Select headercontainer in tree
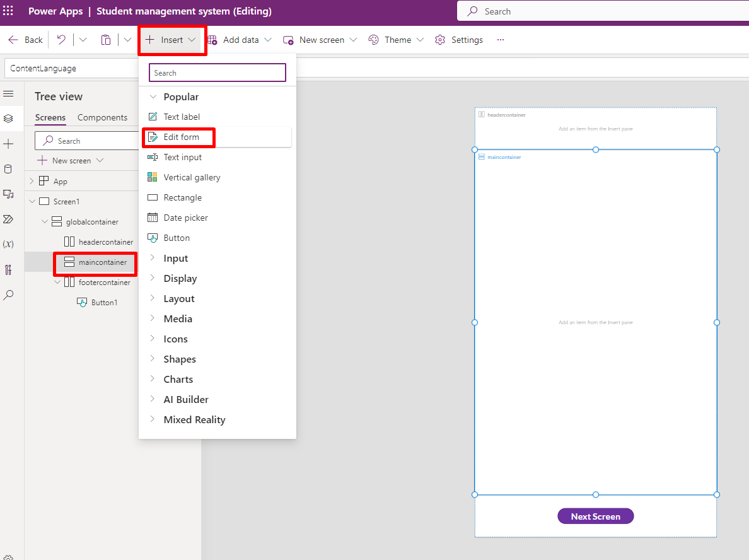The width and height of the screenshot is (749, 560). tap(105, 242)
